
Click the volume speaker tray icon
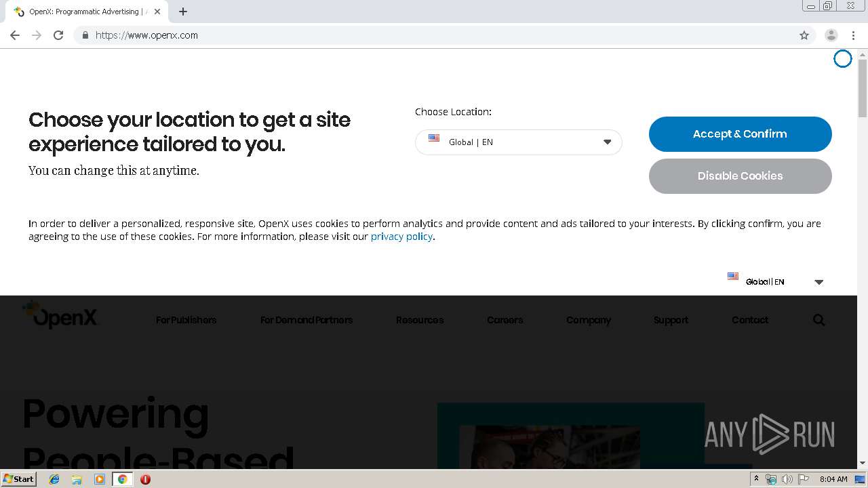787,479
